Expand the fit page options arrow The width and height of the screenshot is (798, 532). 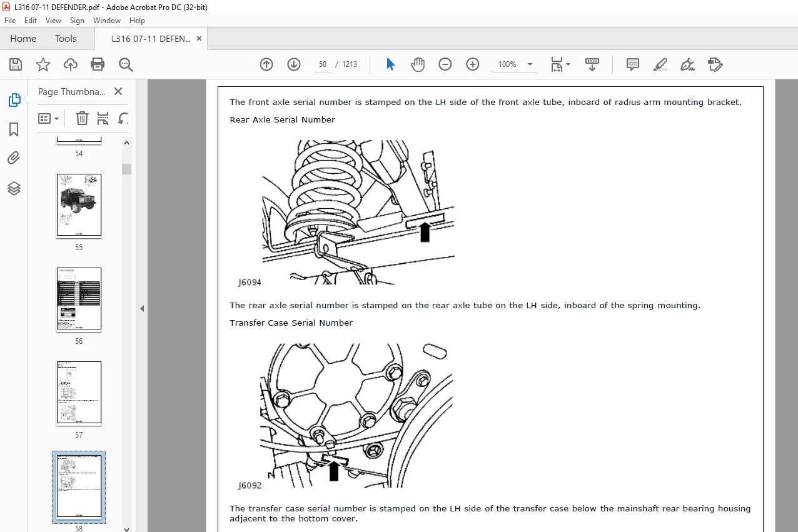pyautogui.click(x=568, y=64)
